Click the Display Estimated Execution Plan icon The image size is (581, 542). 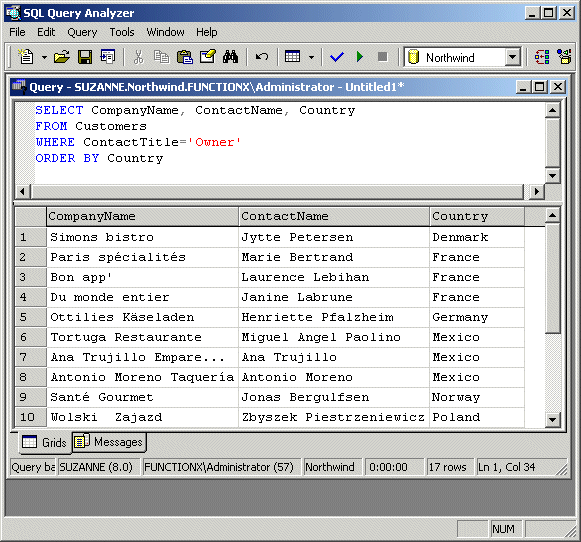542,57
